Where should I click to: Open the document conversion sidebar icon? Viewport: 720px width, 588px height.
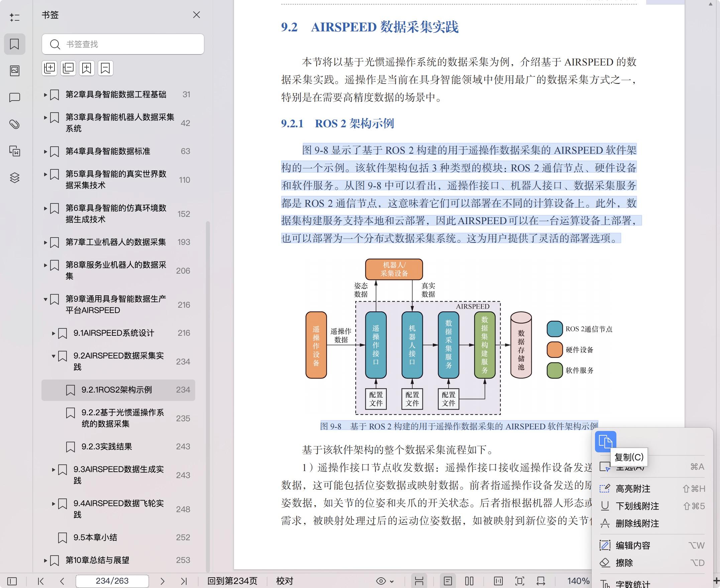[x=14, y=151]
